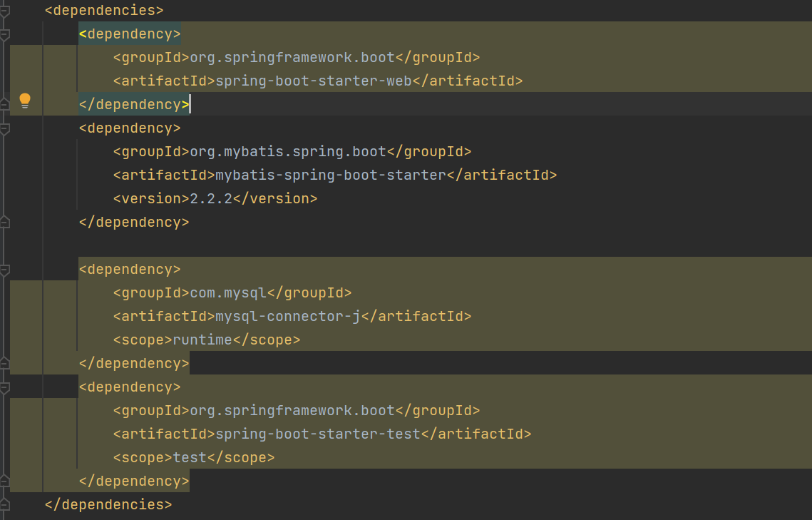Click the first org.springframework.boot groupId line
This screenshot has width=812, height=520.
pos(297,58)
